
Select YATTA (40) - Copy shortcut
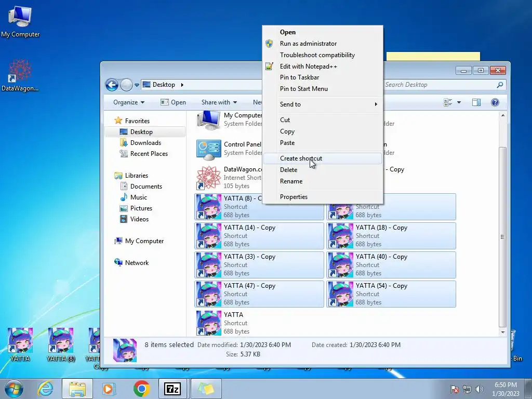click(391, 265)
